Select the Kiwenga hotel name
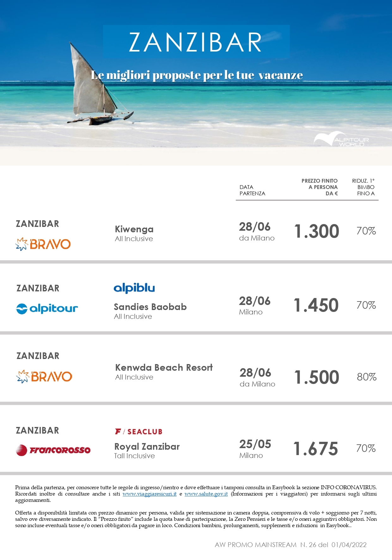This screenshot has height=560, width=392. (x=134, y=229)
